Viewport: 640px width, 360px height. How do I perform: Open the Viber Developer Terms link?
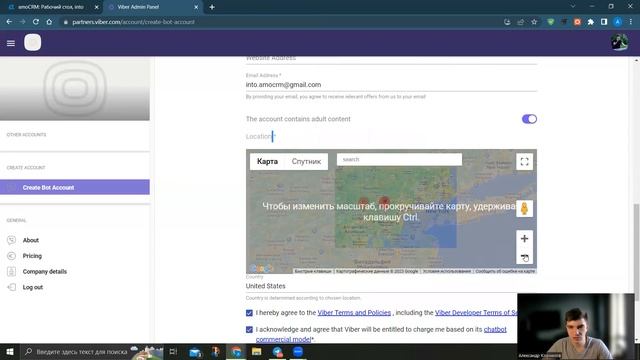click(x=476, y=313)
